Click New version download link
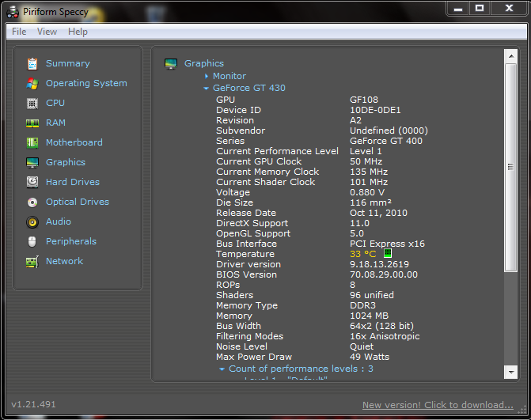The height and width of the screenshot is (420, 531). (438, 405)
